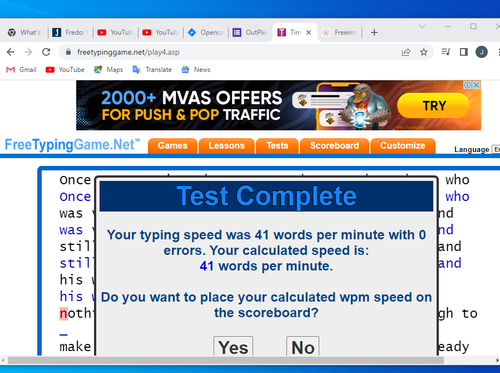Viewport: 500px width, 373px height.
Task: Click No to skip the scoreboard
Action: tap(303, 347)
